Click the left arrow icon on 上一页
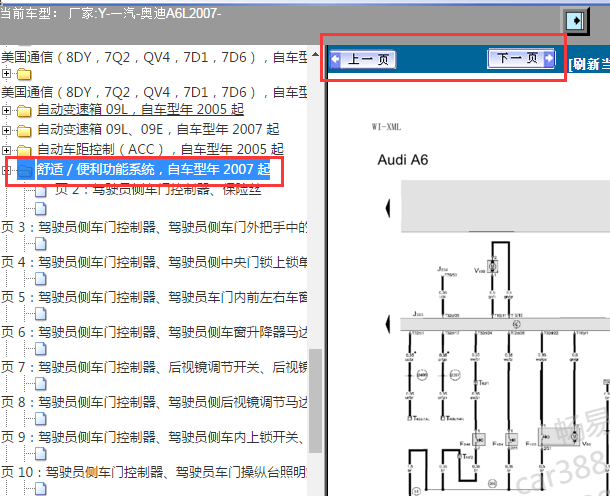This screenshot has width=610, height=496. tap(335, 60)
